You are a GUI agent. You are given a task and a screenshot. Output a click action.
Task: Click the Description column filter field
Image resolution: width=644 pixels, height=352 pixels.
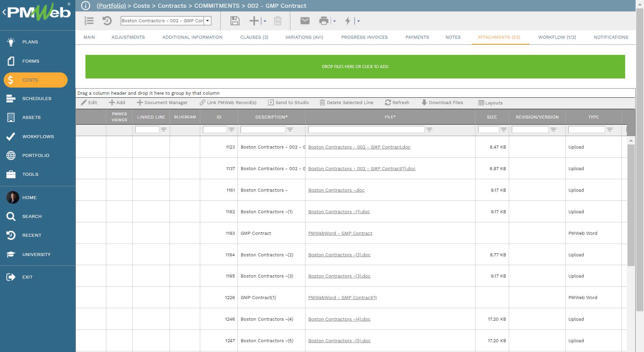point(263,129)
